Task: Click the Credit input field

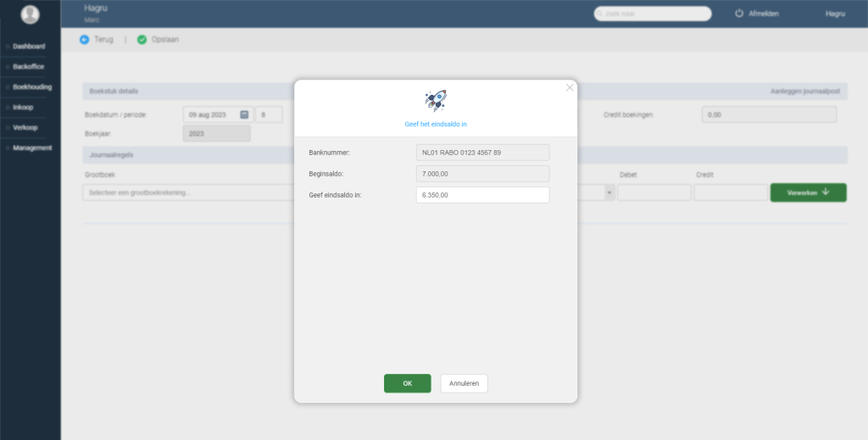Action: point(731,192)
